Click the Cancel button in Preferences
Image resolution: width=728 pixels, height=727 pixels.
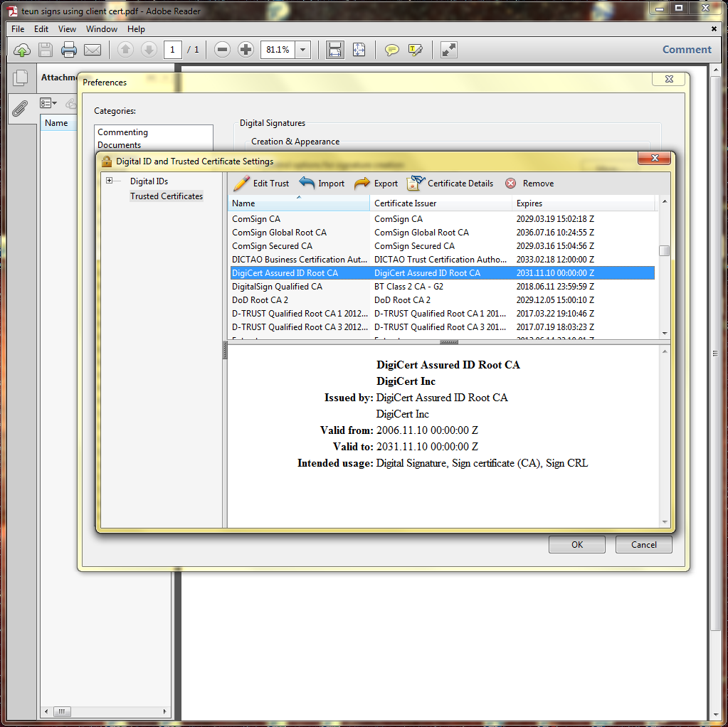point(643,545)
